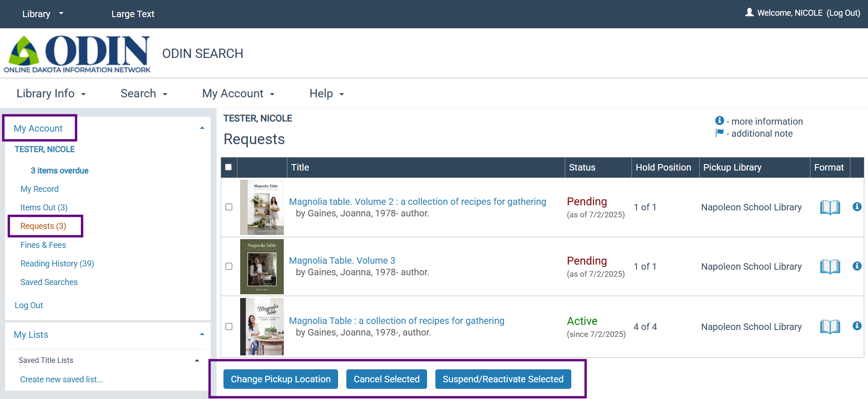Click the ODIN SEARCH heading

[203, 54]
